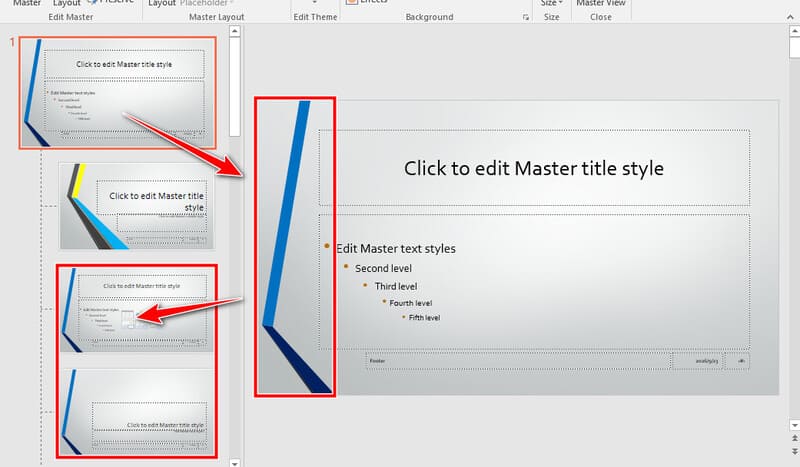This screenshot has width=800, height=467.
Task: Select the Footer placeholder on the master
Action: [x=518, y=361]
